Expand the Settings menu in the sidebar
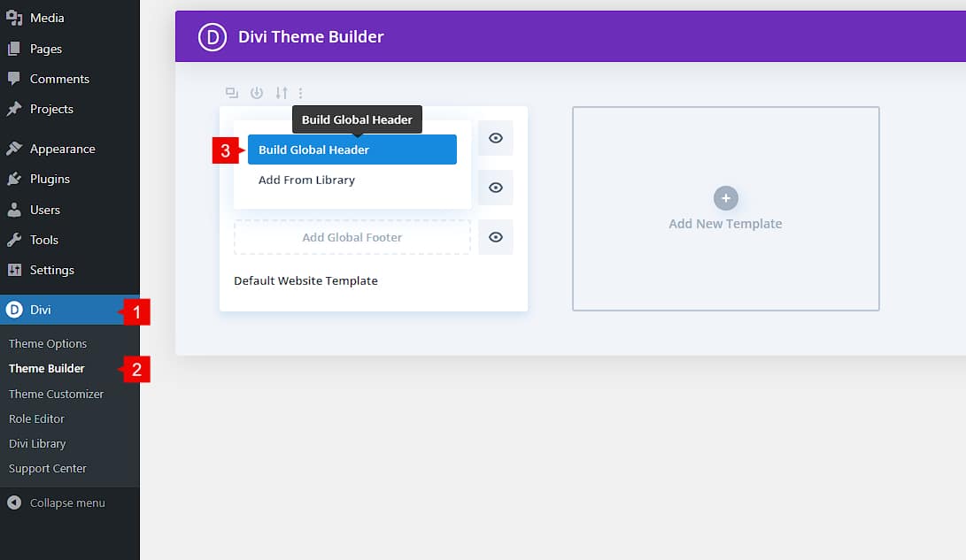 point(51,270)
